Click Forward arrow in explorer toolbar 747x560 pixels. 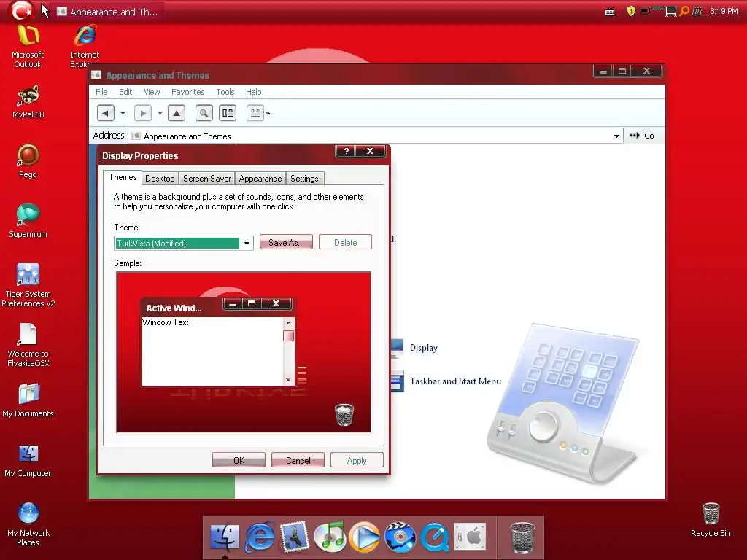point(143,113)
